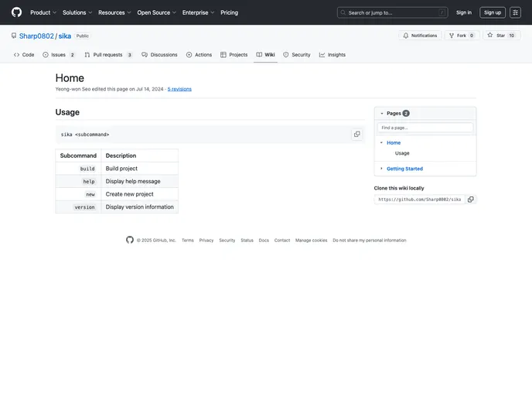Focus the Search or jump to field
Viewport: 532px width, 396px height.
(x=392, y=12)
